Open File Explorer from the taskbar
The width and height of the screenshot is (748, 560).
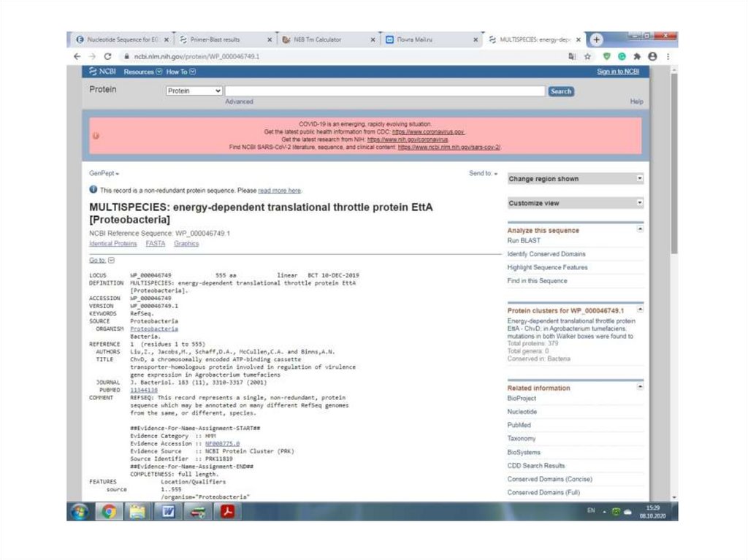click(x=137, y=512)
